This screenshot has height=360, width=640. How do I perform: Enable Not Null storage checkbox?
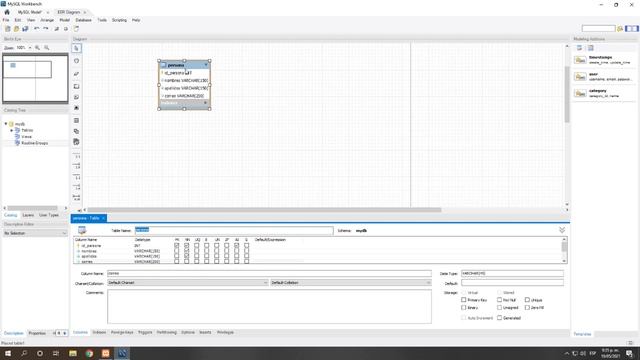[x=499, y=300]
